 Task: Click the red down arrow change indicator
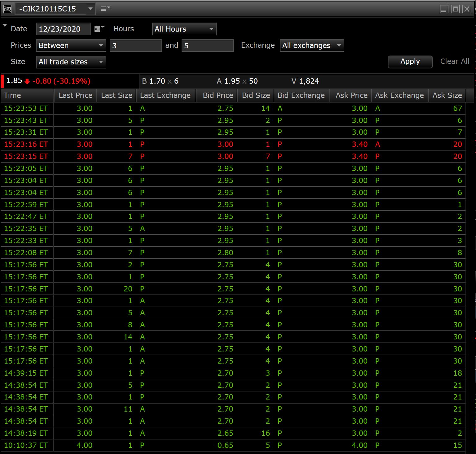click(x=27, y=81)
